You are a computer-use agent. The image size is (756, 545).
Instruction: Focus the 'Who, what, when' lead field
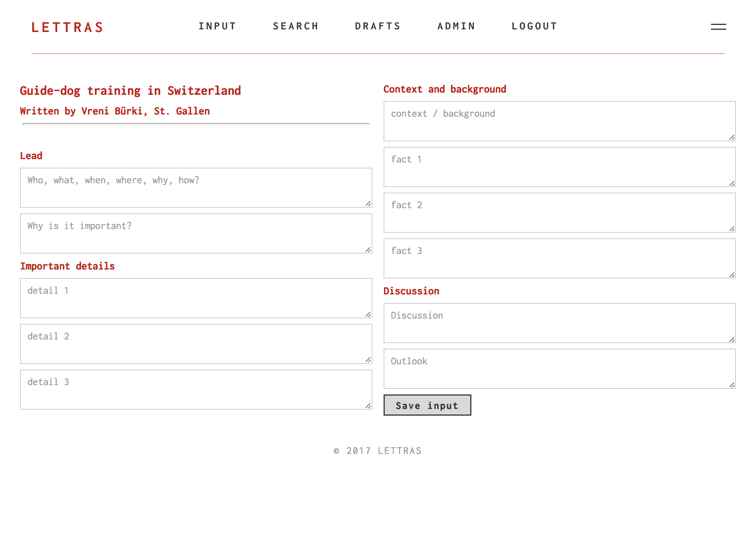tap(196, 188)
